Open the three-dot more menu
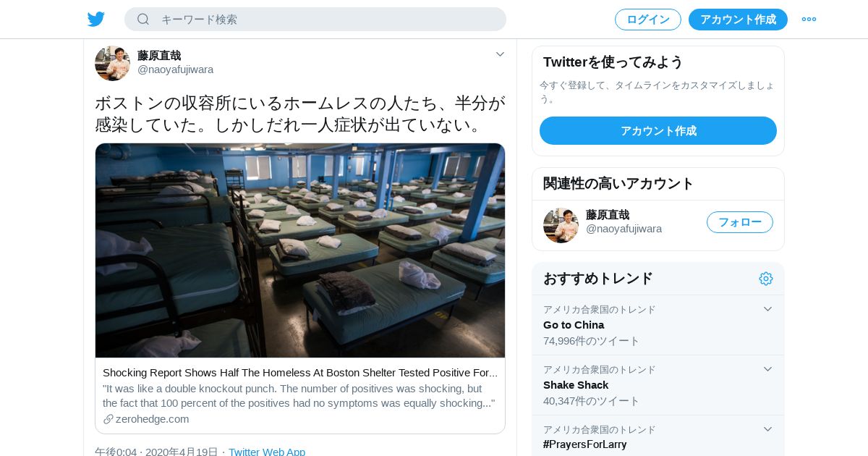 [809, 20]
